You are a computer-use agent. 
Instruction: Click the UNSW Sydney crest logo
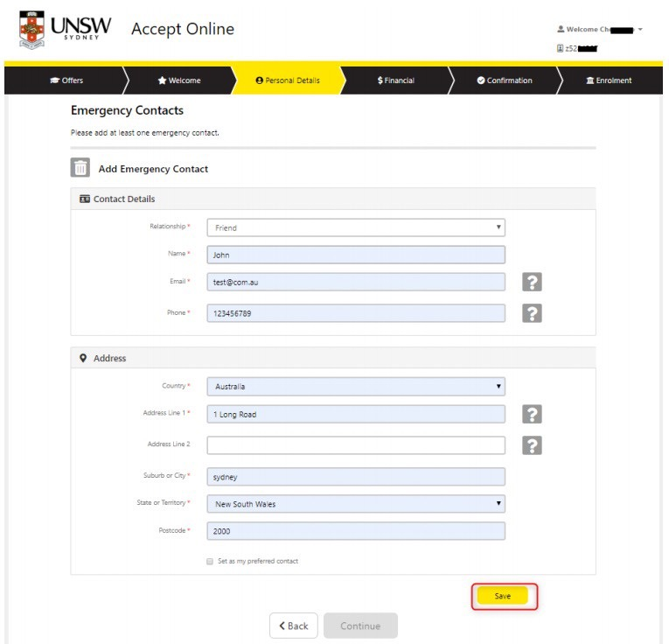pyautogui.click(x=31, y=30)
